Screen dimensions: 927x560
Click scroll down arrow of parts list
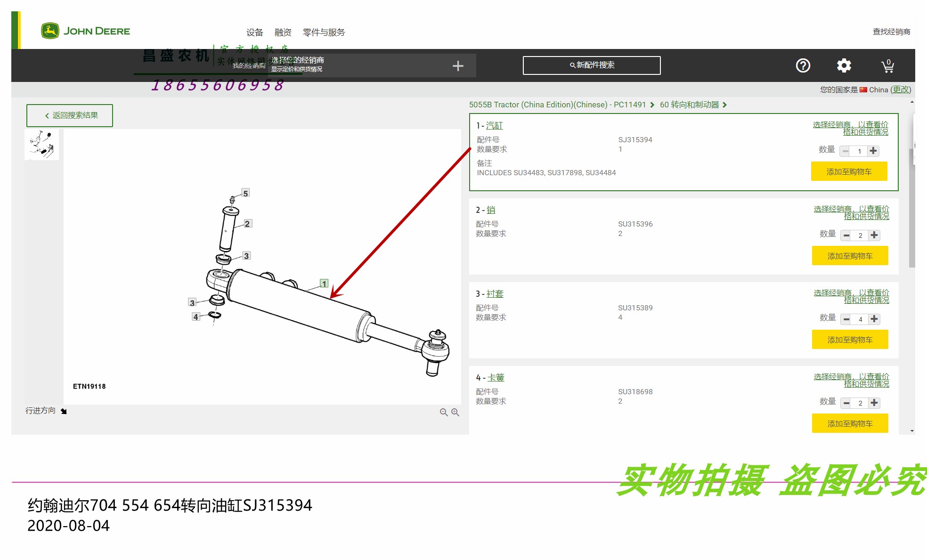pos(912,431)
